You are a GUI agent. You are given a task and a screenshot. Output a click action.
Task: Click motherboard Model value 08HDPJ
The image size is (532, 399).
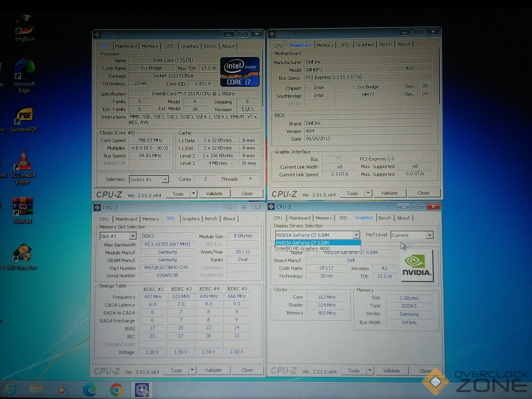coord(345,69)
